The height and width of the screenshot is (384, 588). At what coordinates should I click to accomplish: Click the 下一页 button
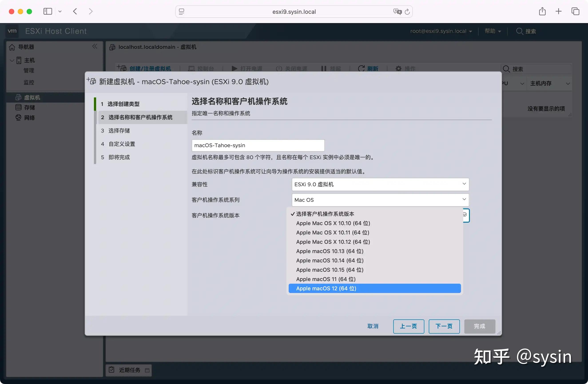(x=444, y=326)
